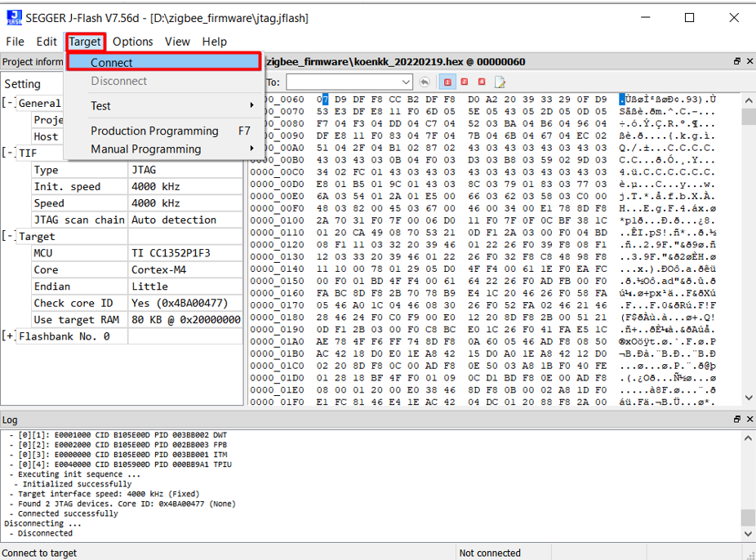
Task: Click the hex view scrollbar thumb
Action: point(749,117)
